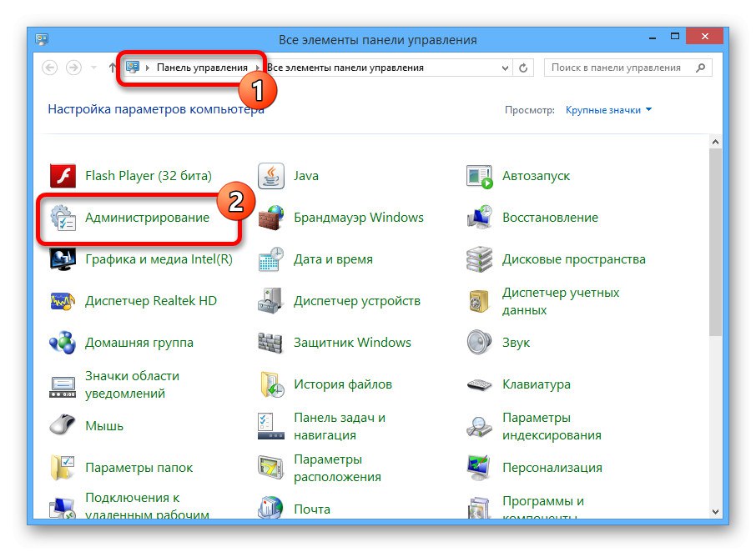Click the Автозапуск icon
The width and height of the screenshot is (756, 552).
480,176
